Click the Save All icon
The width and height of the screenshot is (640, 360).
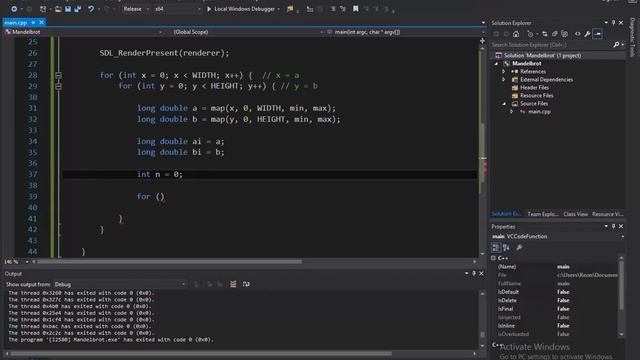tap(78, 9)
